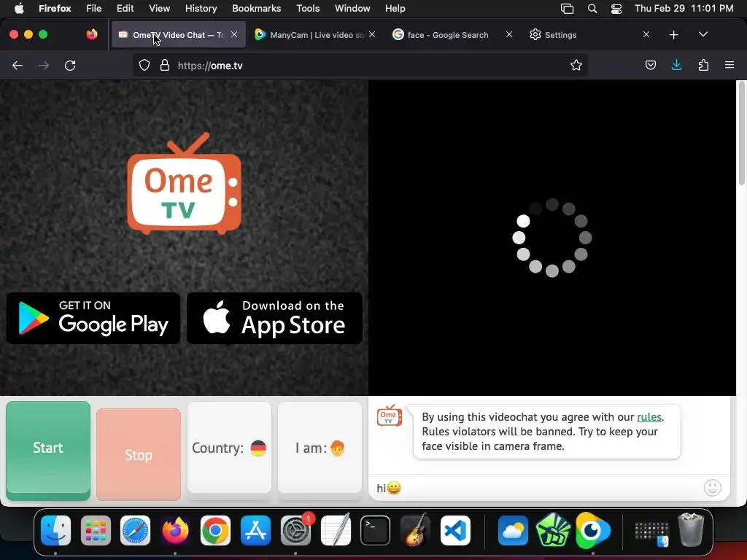The width and height of the screenshot is (747, 560).
Task: Open a new tab with plus
Action: pos(673,35)
